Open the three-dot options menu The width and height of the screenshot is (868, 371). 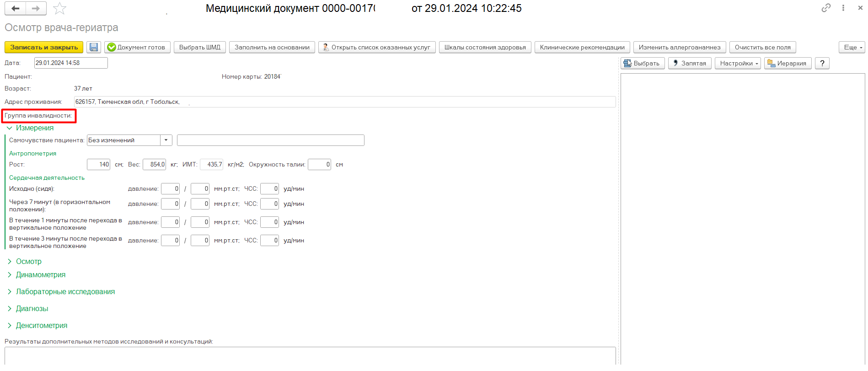click(x=843, y=8)
